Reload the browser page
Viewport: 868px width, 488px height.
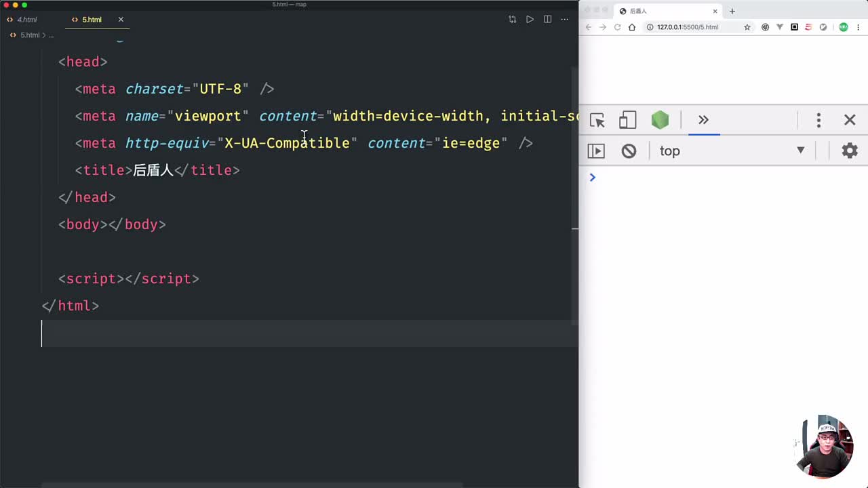pos(617,27)
